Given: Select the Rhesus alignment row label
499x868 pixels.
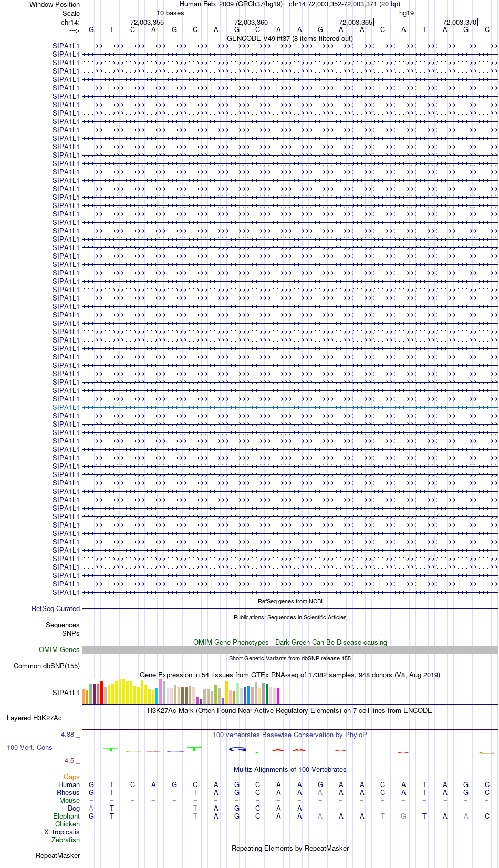Looking at the screenshot, I should [x=68, y=792].
